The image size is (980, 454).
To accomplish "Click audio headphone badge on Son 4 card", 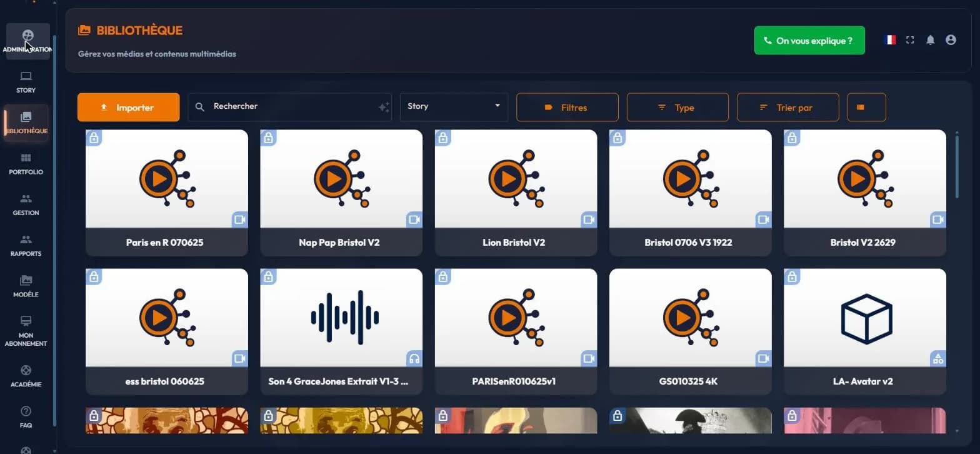I will (x=414, y=358).
